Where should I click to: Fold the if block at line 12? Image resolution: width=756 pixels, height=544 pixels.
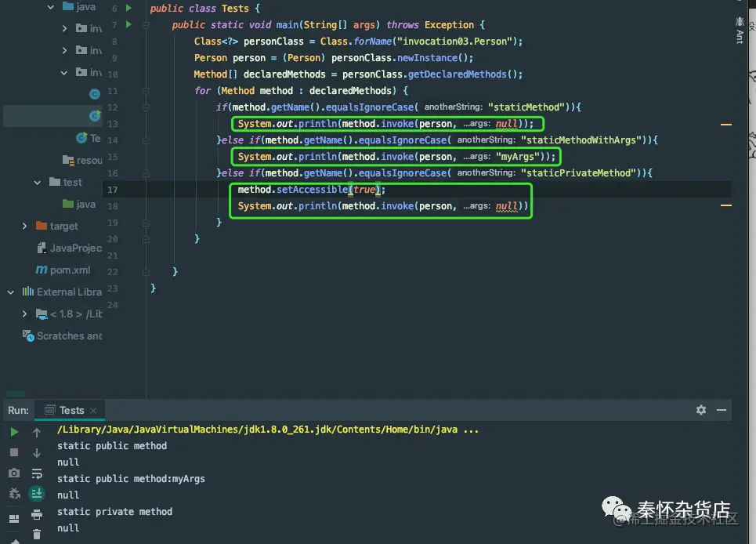pos(146,107)
